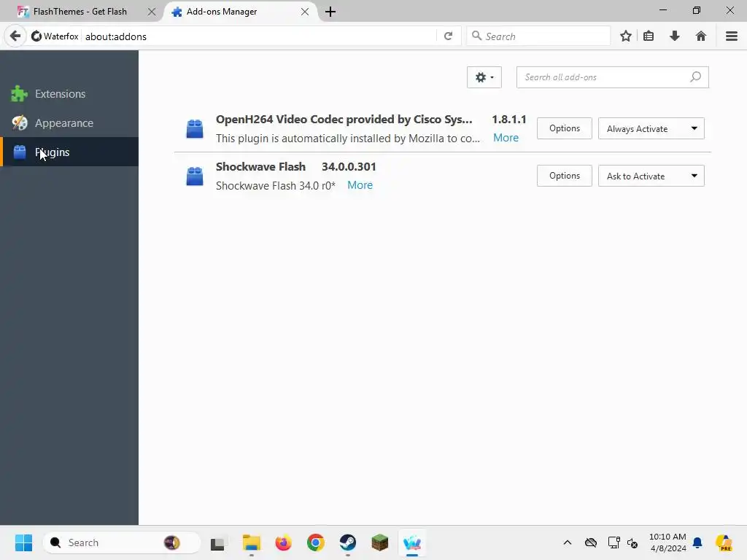747x560 pixels.
Task: Open File Explorer from the taskbar
Action: coord(251,542)
